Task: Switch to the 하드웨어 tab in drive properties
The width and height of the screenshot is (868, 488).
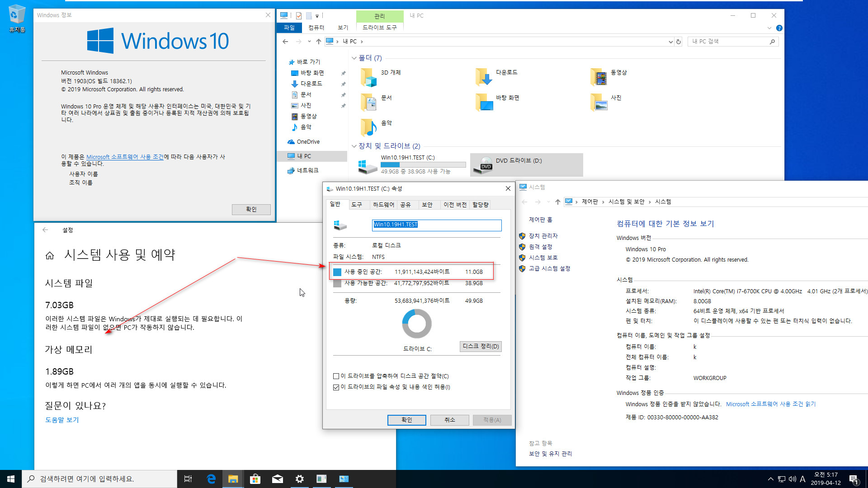Action: 383,205
